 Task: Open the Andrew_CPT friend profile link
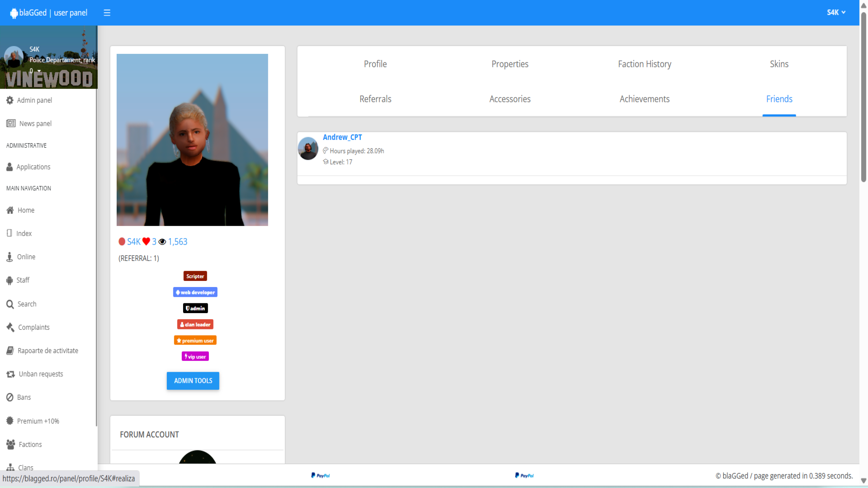pos(342,137)
